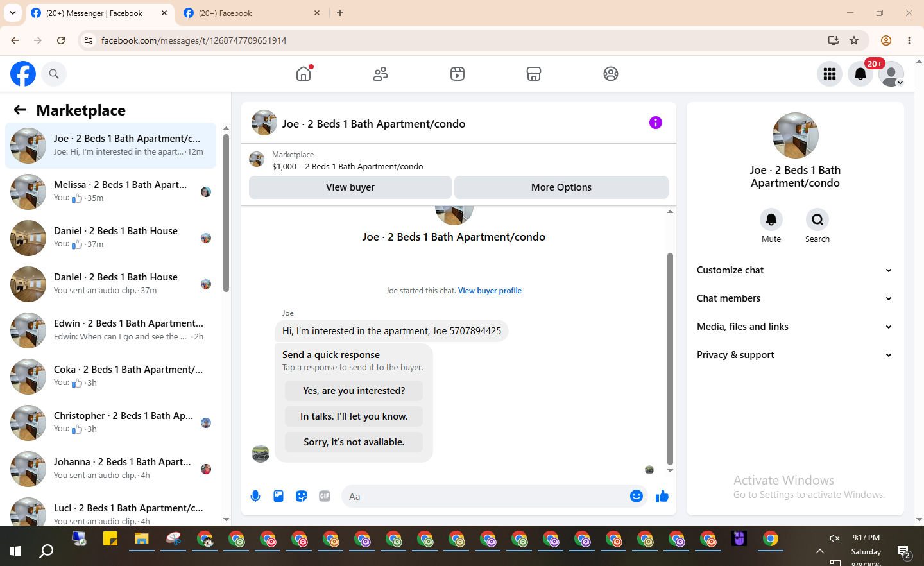Screen dimensions: 924x566
Task: Click the browser reload icon
Action: pos(61,40)
